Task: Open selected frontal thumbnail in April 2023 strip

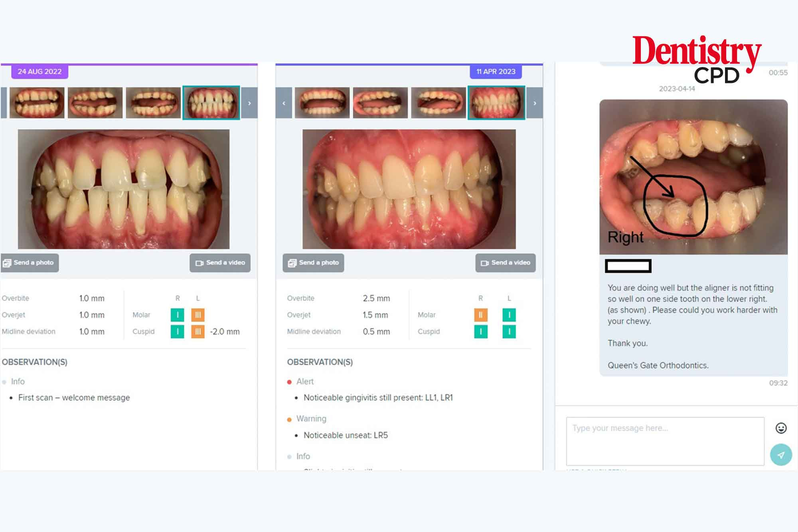Action: pyautogui.click(x=496, y=103)
